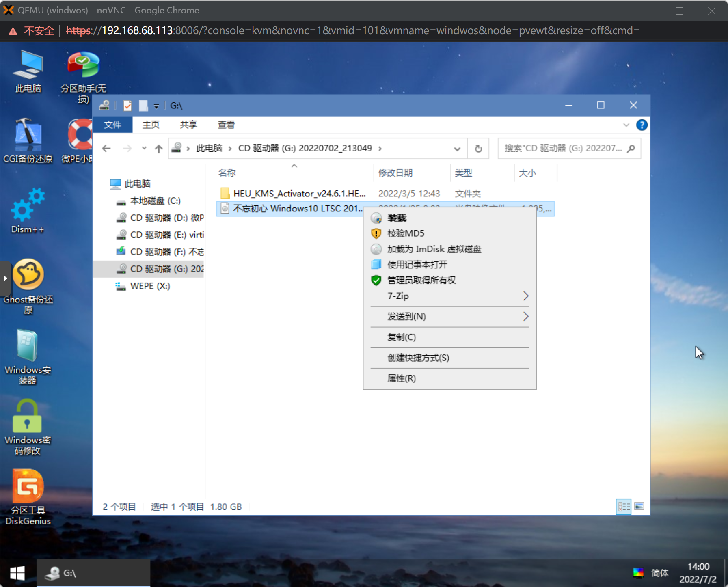The width and height of the screenshot is (728, 587).
Task: Select CD 驱动器 (G:) in the tree
Action: [149, 269]
